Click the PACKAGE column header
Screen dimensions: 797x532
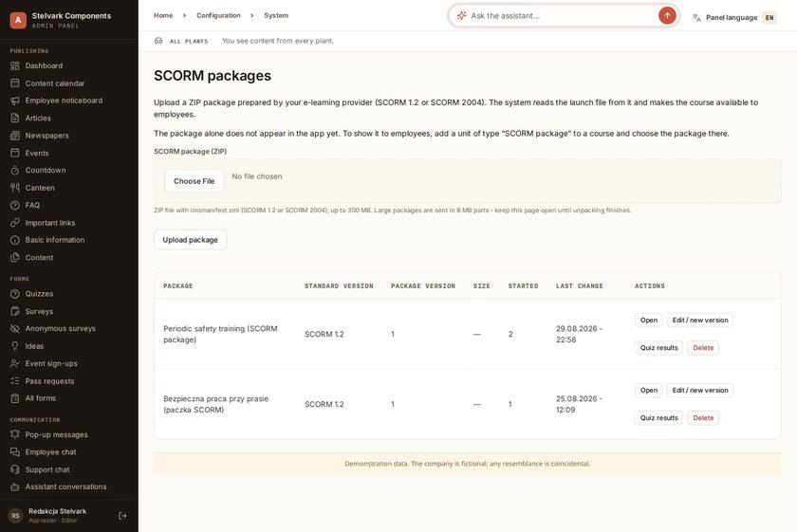click(x=178, y=286)
